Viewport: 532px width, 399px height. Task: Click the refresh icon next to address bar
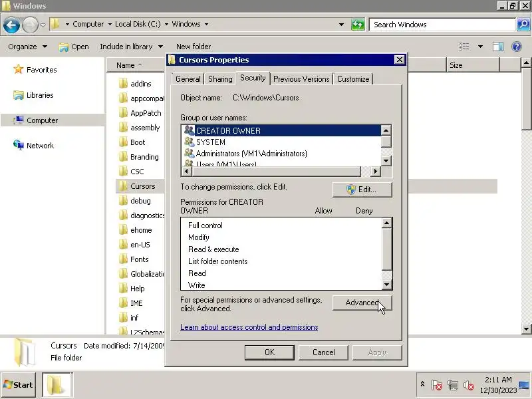click(358, 25)
